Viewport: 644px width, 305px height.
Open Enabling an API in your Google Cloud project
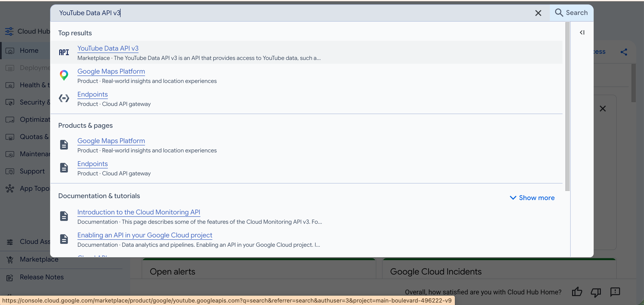pyautogui.click(x=145, y=235)
